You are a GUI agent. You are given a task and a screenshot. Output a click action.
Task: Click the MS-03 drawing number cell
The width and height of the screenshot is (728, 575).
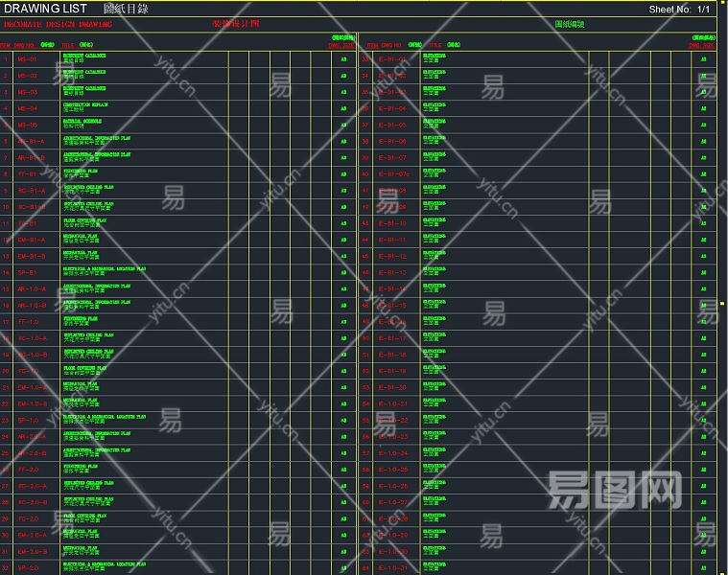coord(27,92)
